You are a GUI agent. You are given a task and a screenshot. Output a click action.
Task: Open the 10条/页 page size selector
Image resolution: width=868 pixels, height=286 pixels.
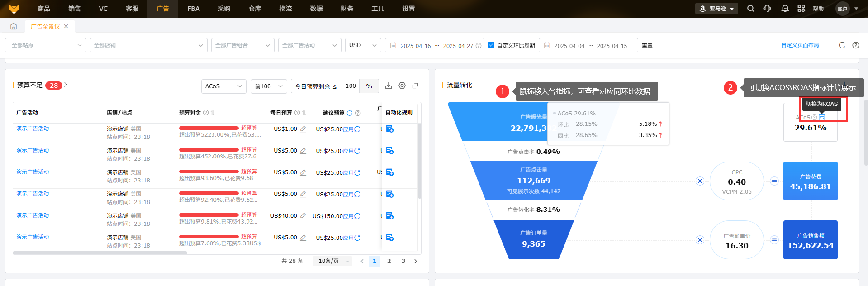(x=333, y=261)
